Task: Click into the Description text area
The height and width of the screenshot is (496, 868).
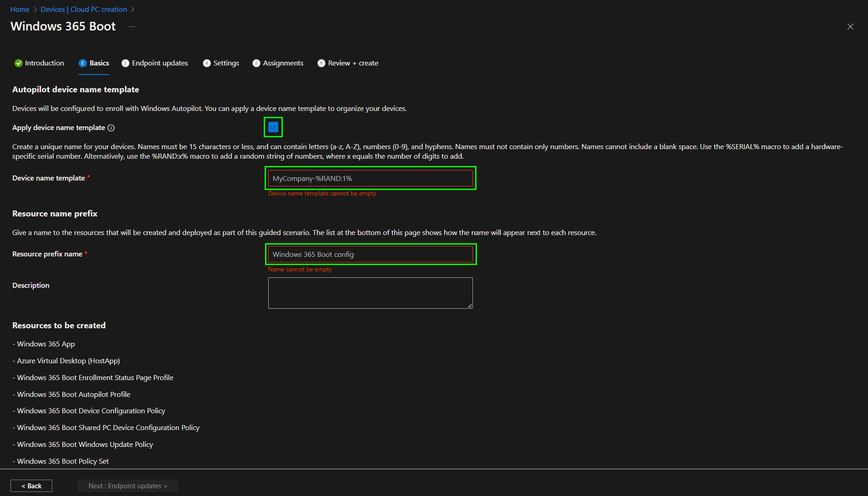Action: (371, 293)
